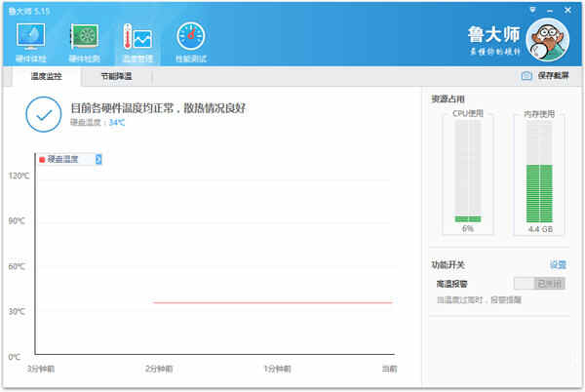Click the 保存截屏 save screenshot button

pyautogui.click(x=545, y=76)
